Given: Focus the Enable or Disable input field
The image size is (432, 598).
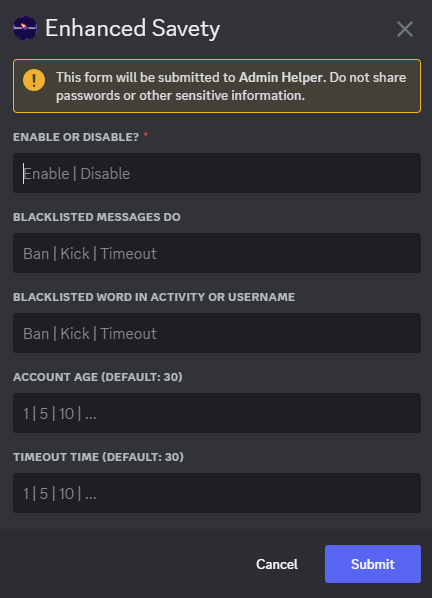Looking at the screenshot, I should coord(217,173).
